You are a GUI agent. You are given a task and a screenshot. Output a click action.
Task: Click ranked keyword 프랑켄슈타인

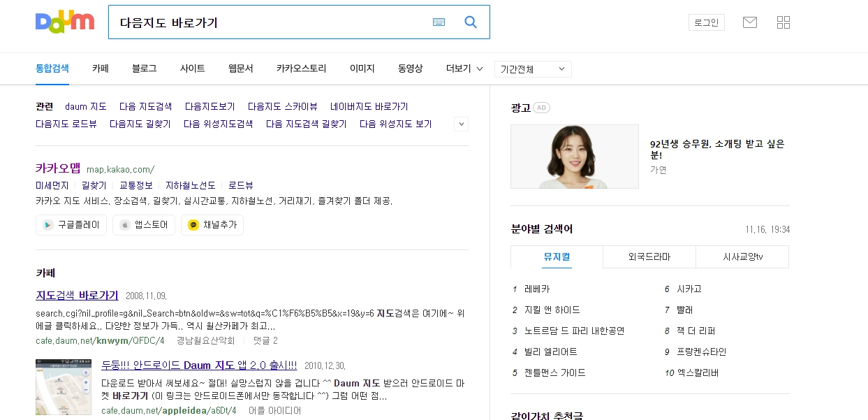pos(702,352)
